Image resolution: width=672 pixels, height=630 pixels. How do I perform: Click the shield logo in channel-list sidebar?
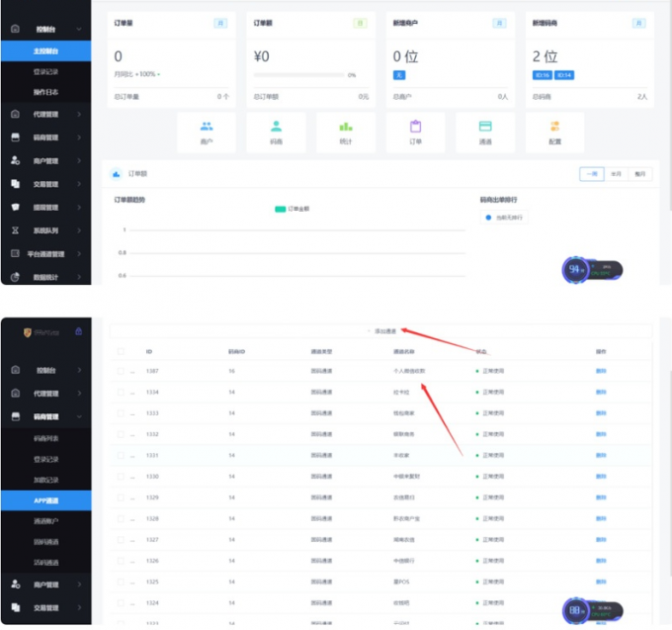[27, 332]
